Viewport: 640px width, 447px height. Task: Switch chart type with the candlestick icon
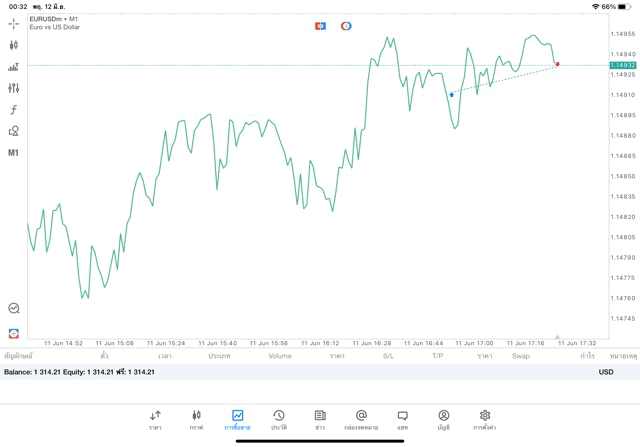(x=14, y=45)
